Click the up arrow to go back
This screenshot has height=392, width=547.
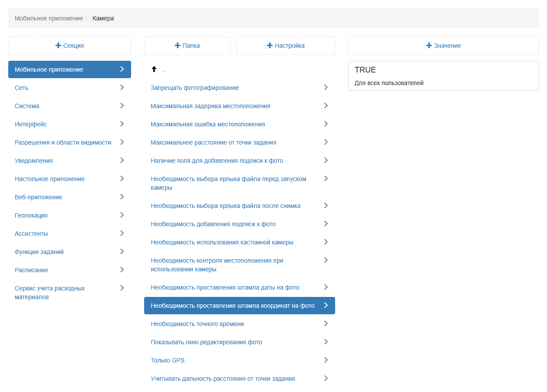coord(154,69)
